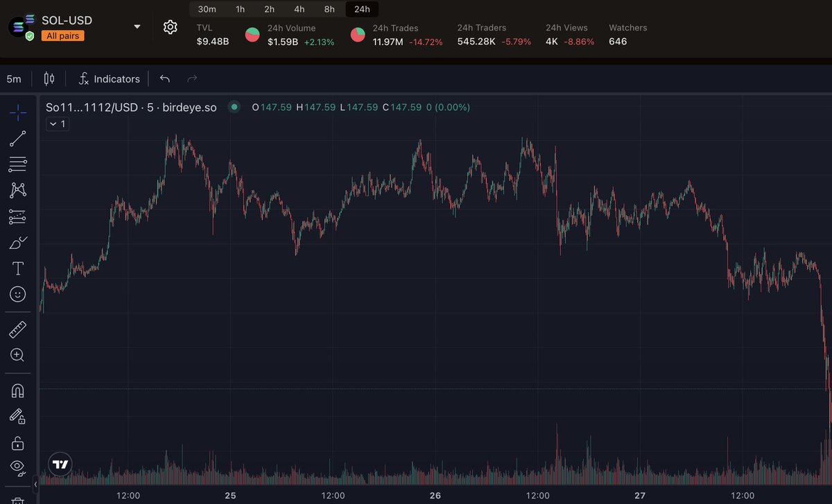This screenshot has height=504, width=832.
Task: Collapse the indicator legend chevron
Action: click(x=58, y=124)
